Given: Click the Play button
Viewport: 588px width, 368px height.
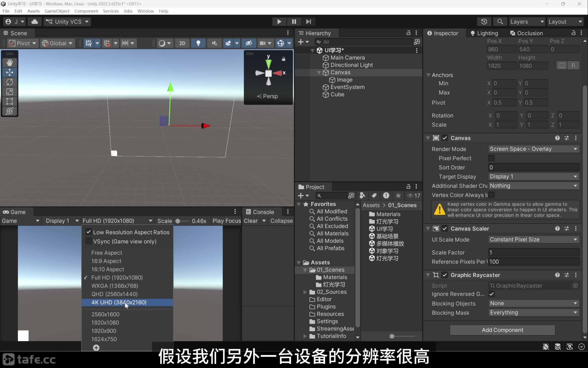Looking at the screenshot, I should pos(279,22).
